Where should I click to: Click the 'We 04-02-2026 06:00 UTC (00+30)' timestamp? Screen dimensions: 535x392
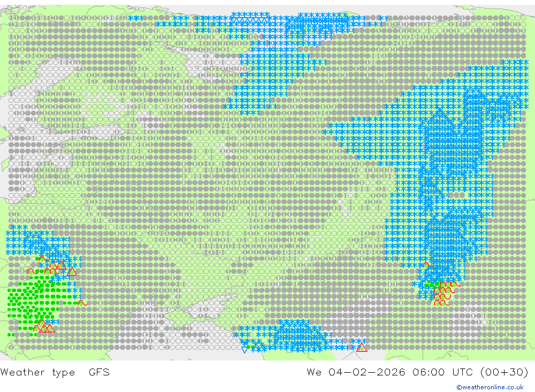pos(417,372)
